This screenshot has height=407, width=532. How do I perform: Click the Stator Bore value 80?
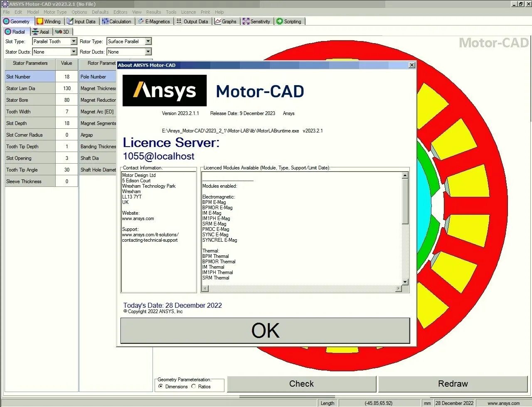pyautogui.click(x=66, y=100)
